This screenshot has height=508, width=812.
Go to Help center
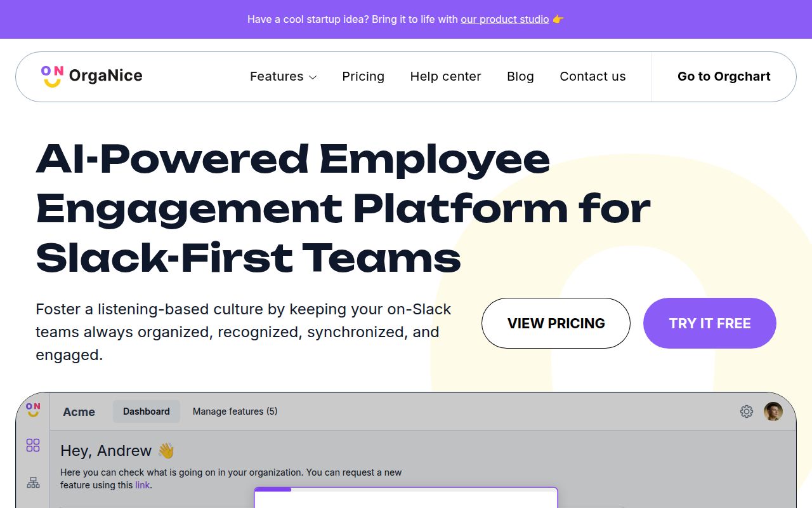point(446,76)
